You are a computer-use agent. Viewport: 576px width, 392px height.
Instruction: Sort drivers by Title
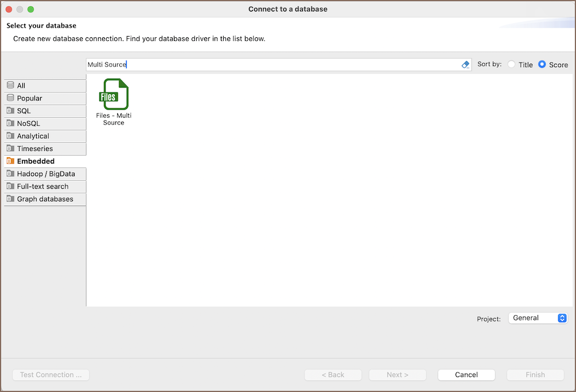(x=511, y=65)
